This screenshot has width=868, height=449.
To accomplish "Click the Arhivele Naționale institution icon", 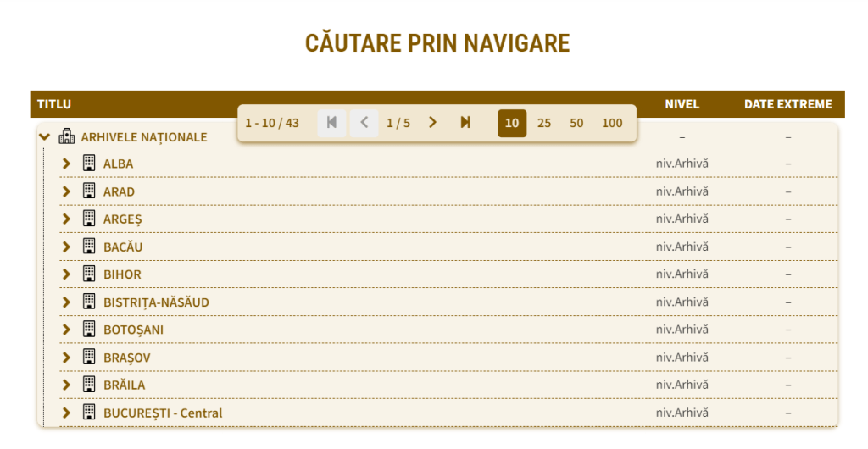I will (x=67, y=136).
